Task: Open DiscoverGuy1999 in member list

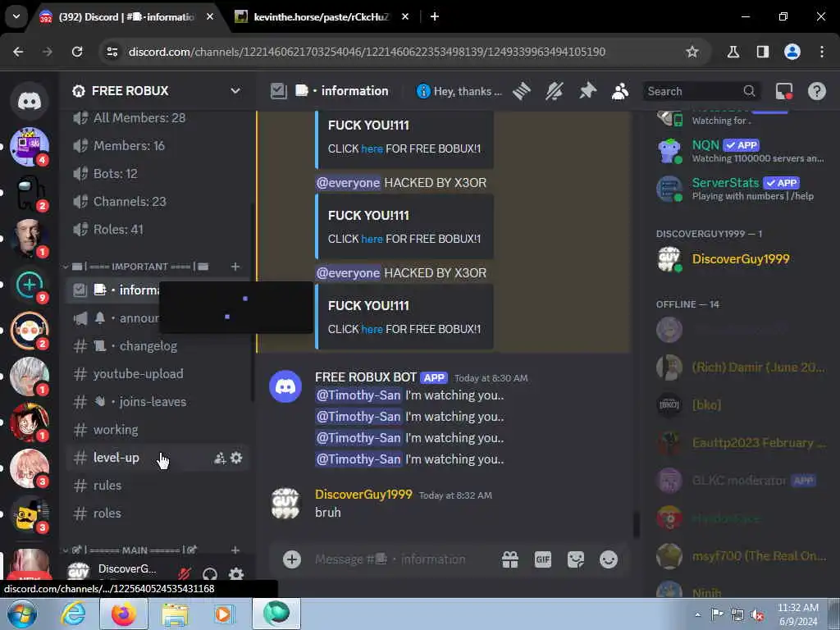Action: coord(741,259)
